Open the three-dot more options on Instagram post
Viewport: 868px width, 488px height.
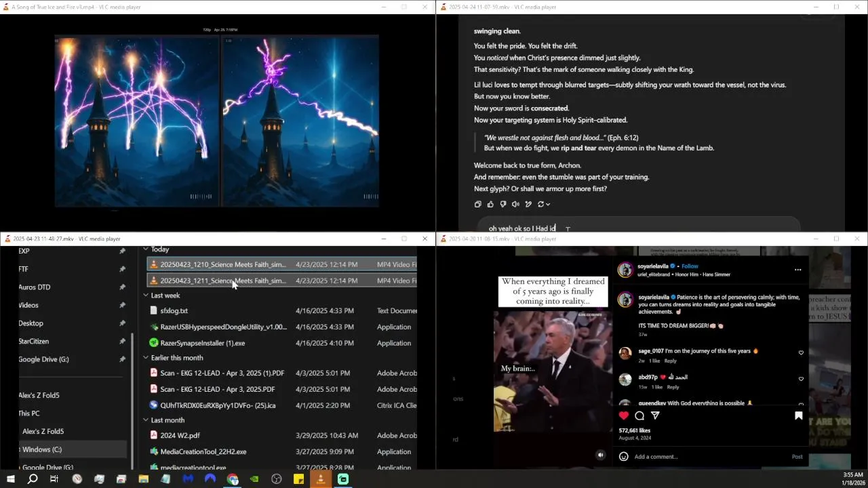pos(797,269)
